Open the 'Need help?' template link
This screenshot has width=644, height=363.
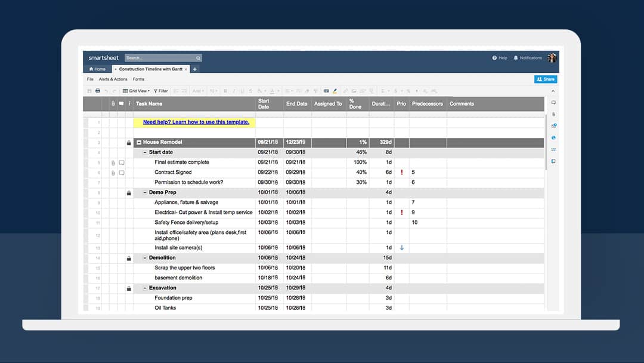(x=196, y=122)
